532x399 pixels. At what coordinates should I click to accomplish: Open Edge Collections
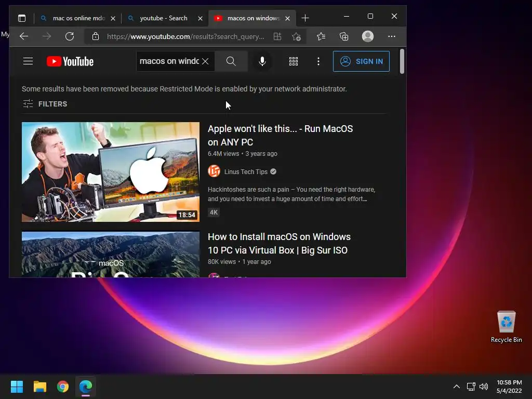(344, 36)
